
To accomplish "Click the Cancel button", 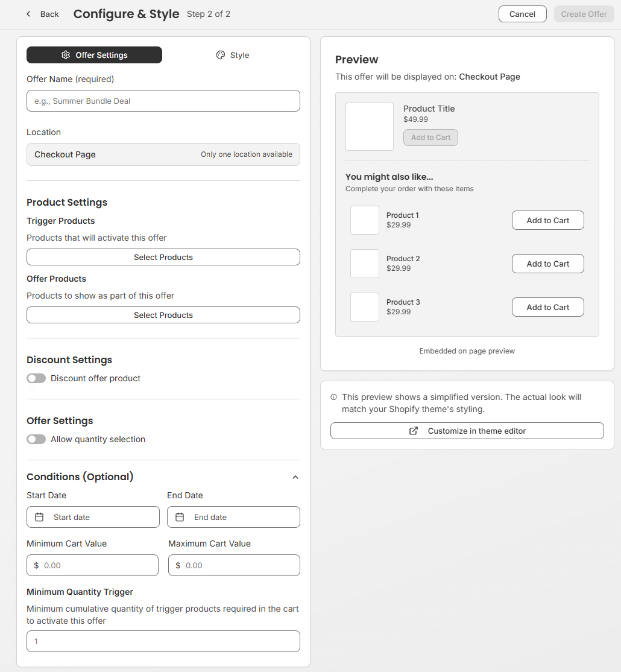I will [523, 14].
